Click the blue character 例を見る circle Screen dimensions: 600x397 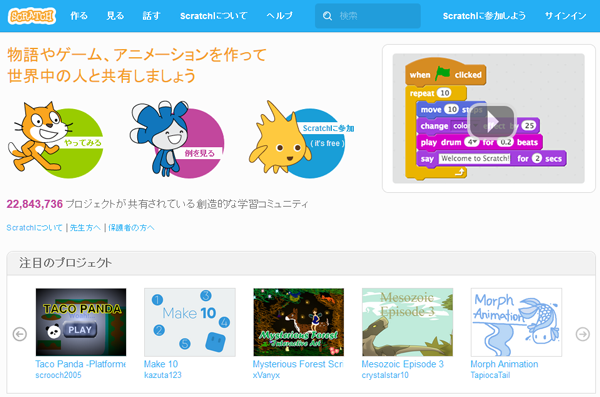pos(177,140)
